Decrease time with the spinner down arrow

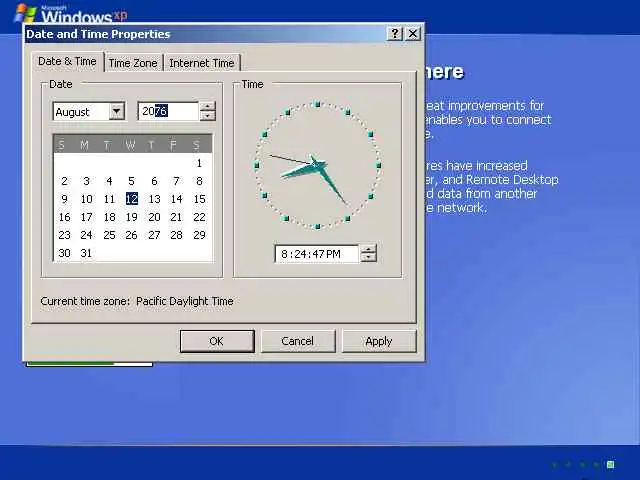(x=369, y=258)
